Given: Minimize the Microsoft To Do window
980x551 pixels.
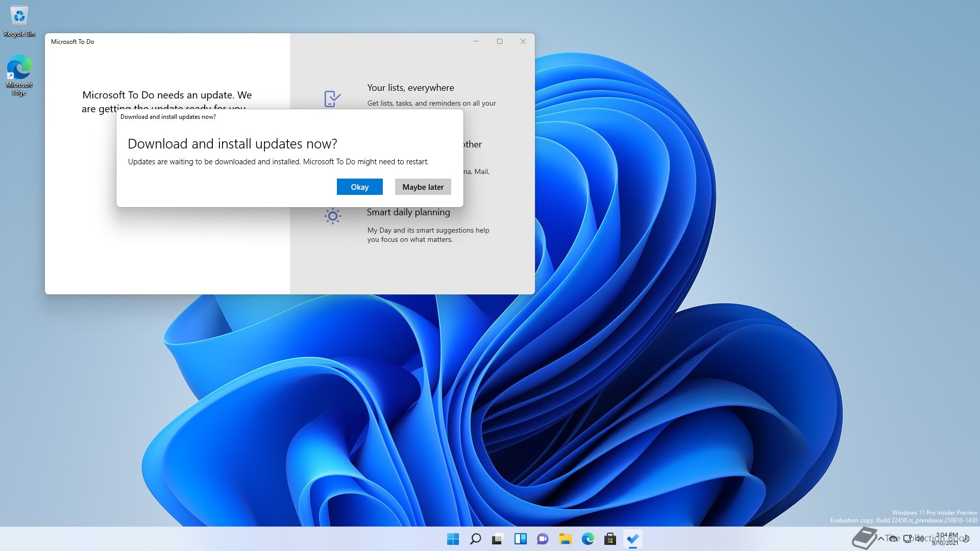Looking at the screenshot, I should point(476,41).
